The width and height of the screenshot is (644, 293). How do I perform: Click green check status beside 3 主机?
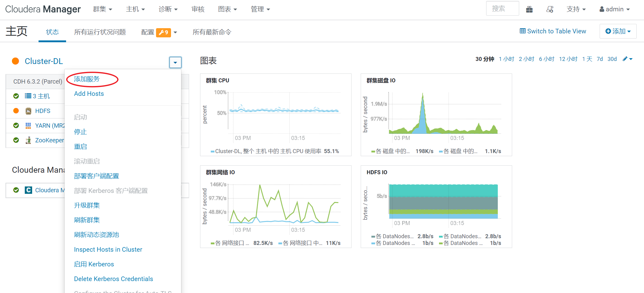coord(16,96)
